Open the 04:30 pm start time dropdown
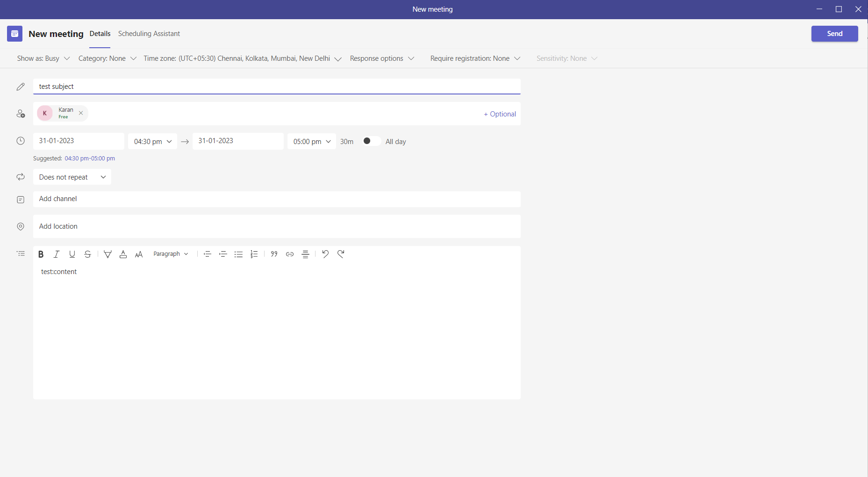This screenshot has width=868, height=477. (153, 141)
